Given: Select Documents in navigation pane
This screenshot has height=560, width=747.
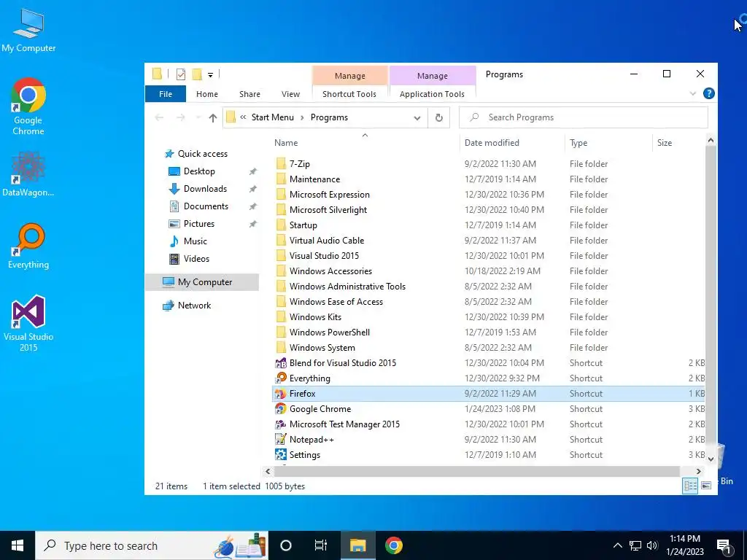Looking at the screenshot, I should (x=206, y=206).
